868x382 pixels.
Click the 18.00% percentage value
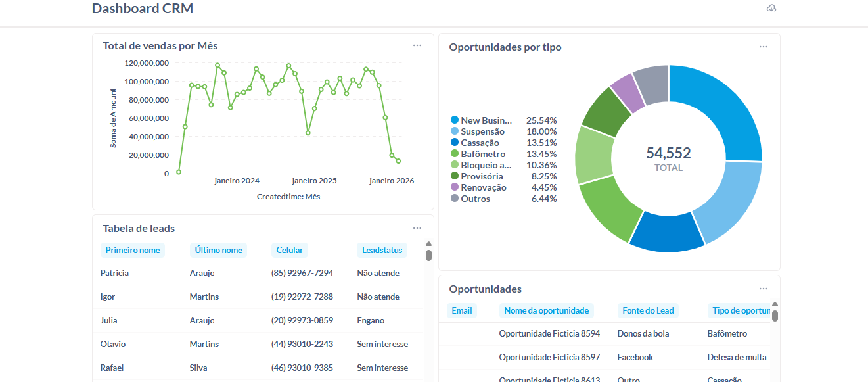point(541,131)
